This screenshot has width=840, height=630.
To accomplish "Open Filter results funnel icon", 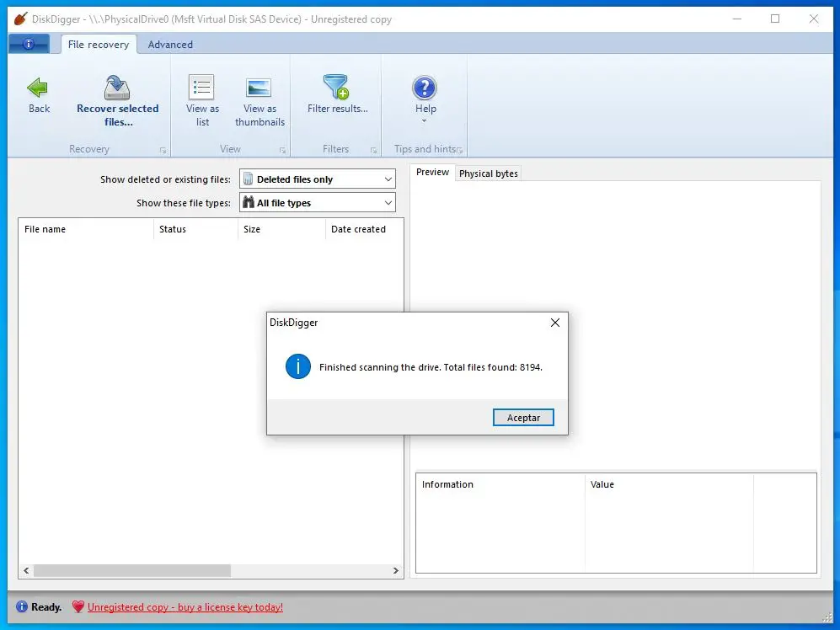I will [x=336, y=87].
